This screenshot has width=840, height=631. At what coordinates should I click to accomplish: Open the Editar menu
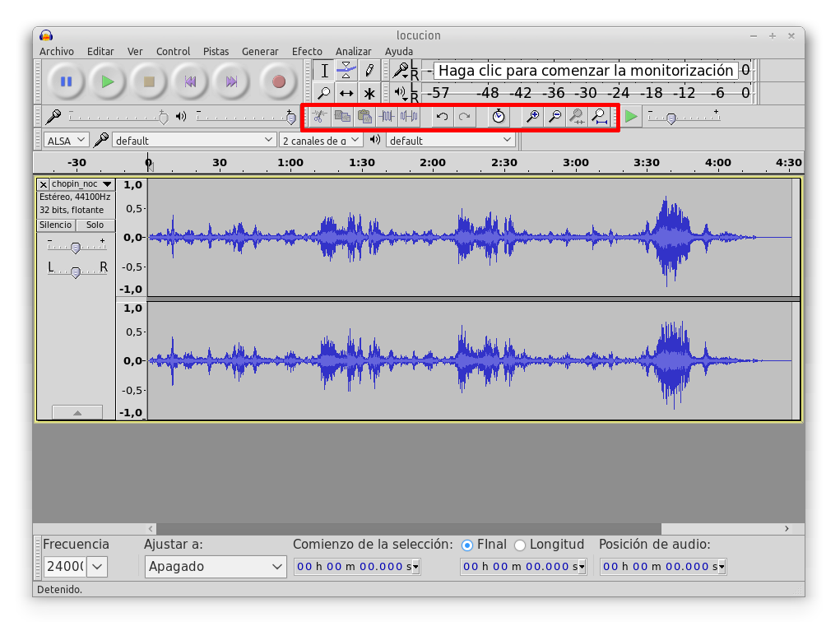pyautogui.click(x=100, y=52)
